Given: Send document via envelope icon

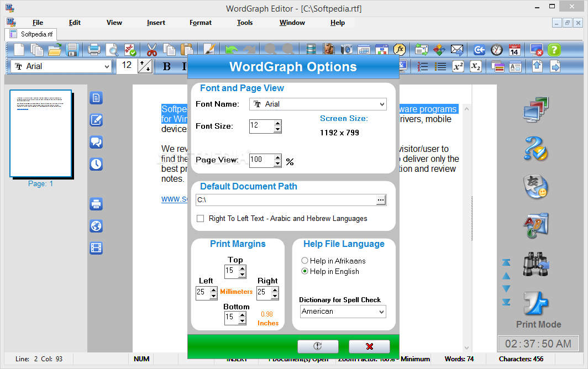Looking at the screenshot, I should [456, 50].
